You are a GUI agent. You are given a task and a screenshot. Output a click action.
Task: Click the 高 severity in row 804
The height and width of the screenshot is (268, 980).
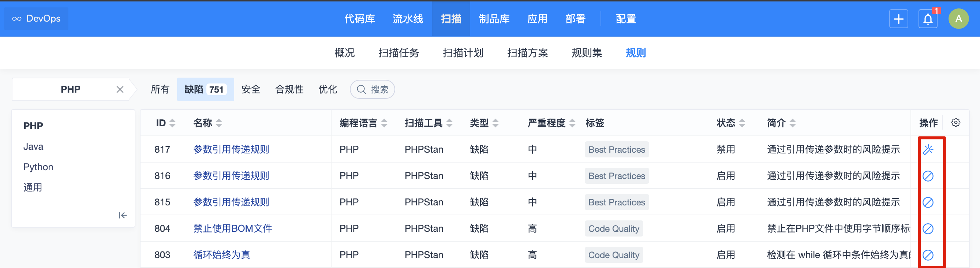pyautogui.click(x=532, y=228)
